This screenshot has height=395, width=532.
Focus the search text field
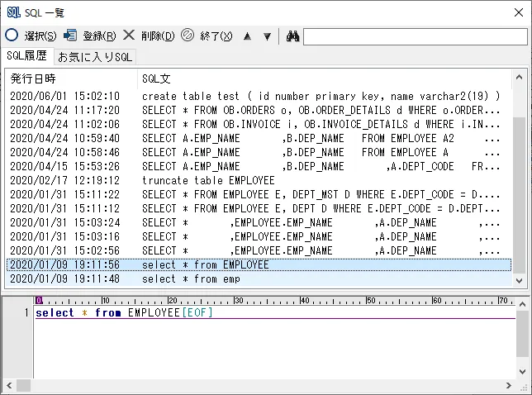pyautogui.click(x=416, y=36)
